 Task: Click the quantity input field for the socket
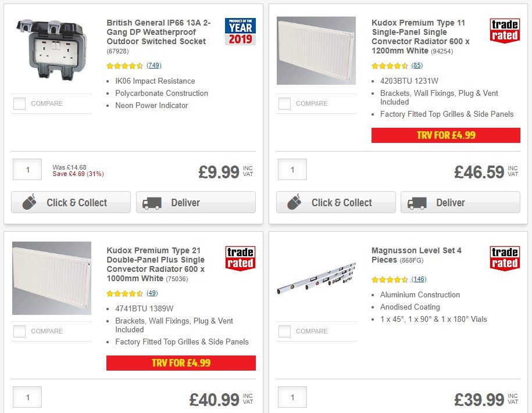click(x=27, y=169)
